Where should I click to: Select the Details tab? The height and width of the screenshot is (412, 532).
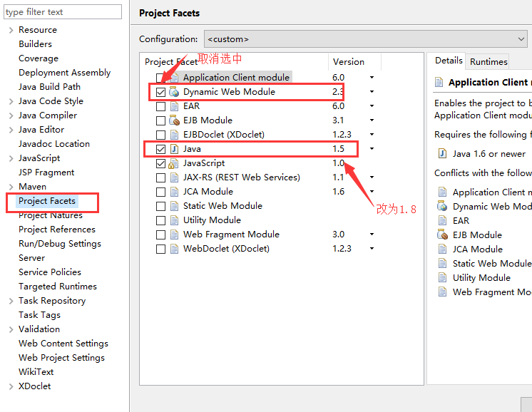[x=449, y=61]
